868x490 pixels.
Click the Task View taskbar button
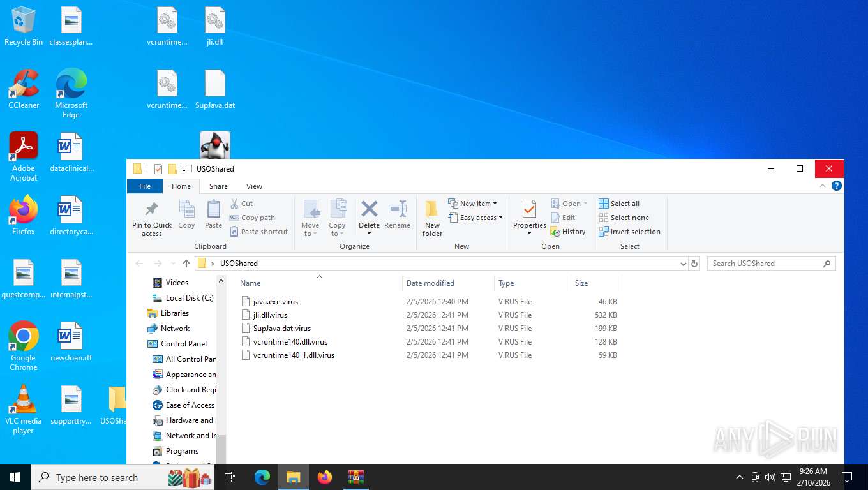230,477
